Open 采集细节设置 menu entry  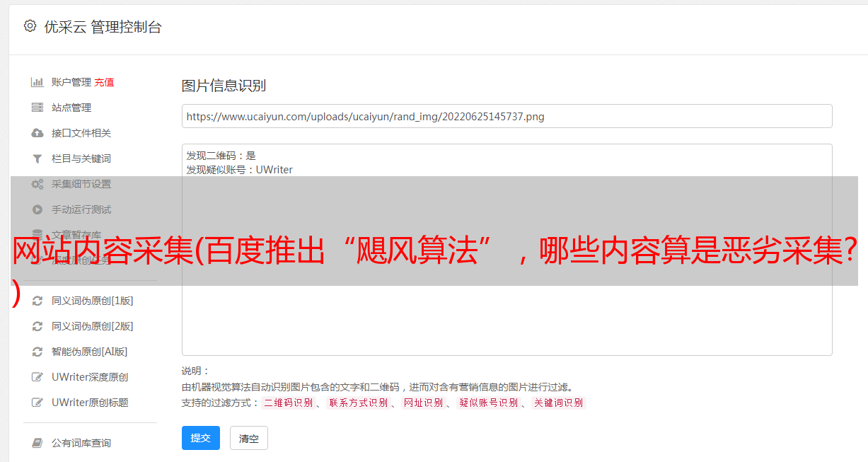83,184
